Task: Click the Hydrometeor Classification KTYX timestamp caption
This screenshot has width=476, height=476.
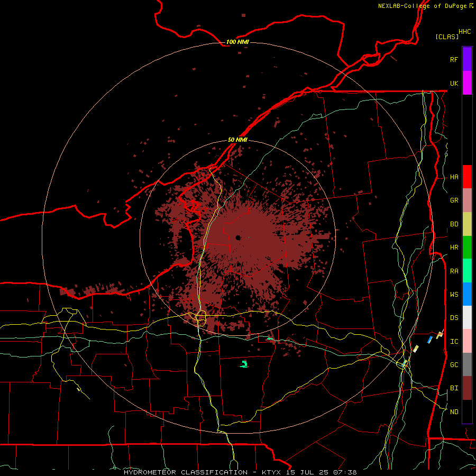Action: pyautogui.click(x=240, y=472)
